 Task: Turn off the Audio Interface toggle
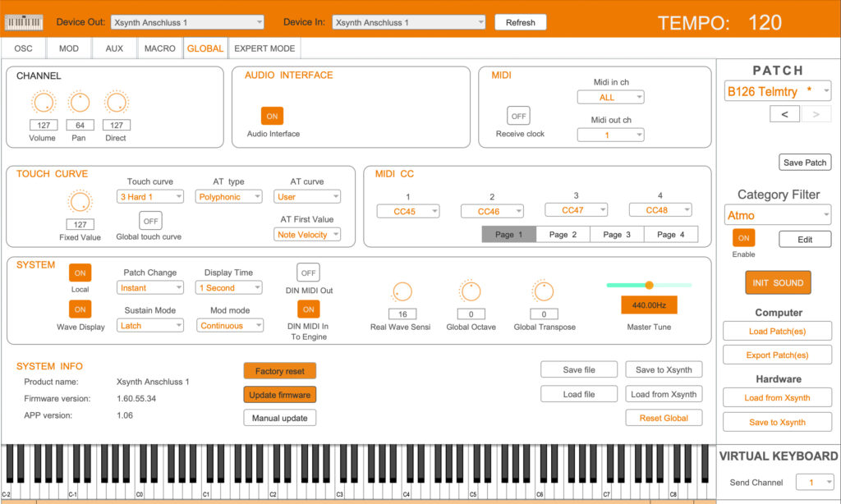[x=272, y=117]
